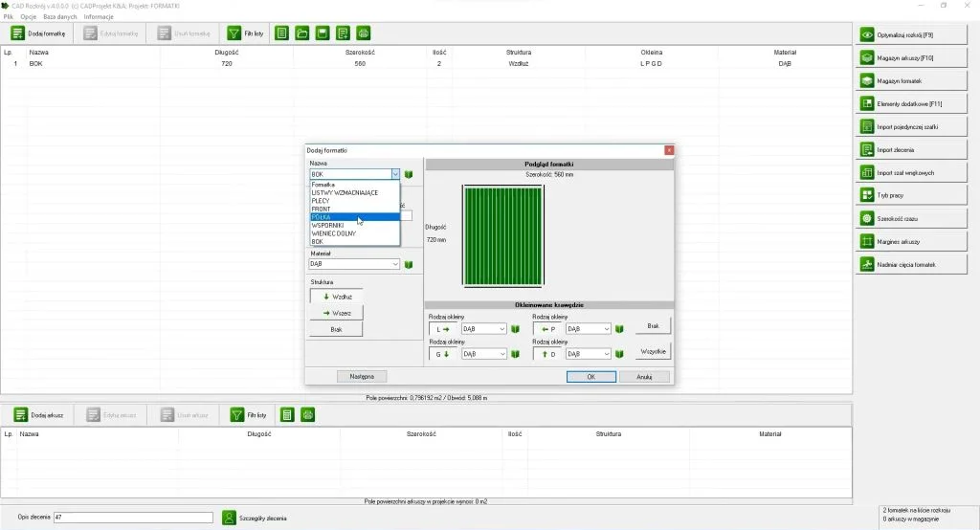The width and height of the screenshot is (980, 530).
Task: Click the Szczegóły zlecenia person icon
Action: coord(229,518)
